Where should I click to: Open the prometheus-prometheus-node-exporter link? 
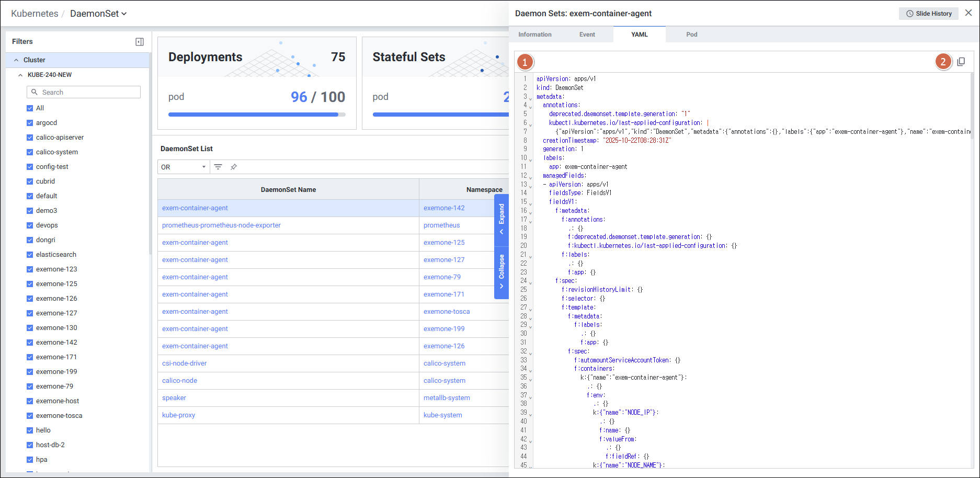point(221,225)
